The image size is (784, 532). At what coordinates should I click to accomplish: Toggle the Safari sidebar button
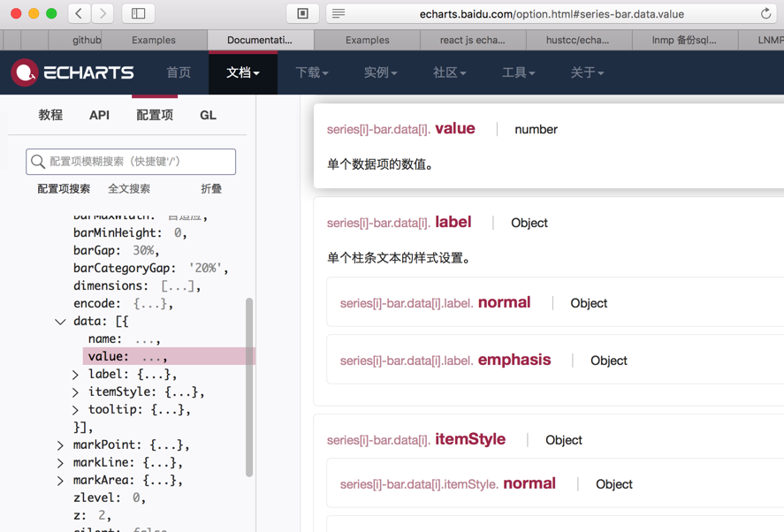139,13
